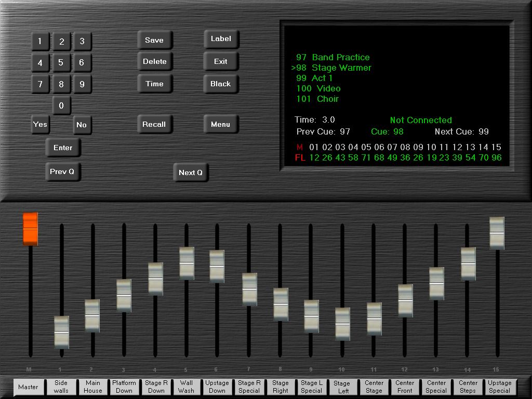This screenshot has width=532, height=399.
Task: Open the Menu button
Action: pyautogui.click(x=220, y=124)
